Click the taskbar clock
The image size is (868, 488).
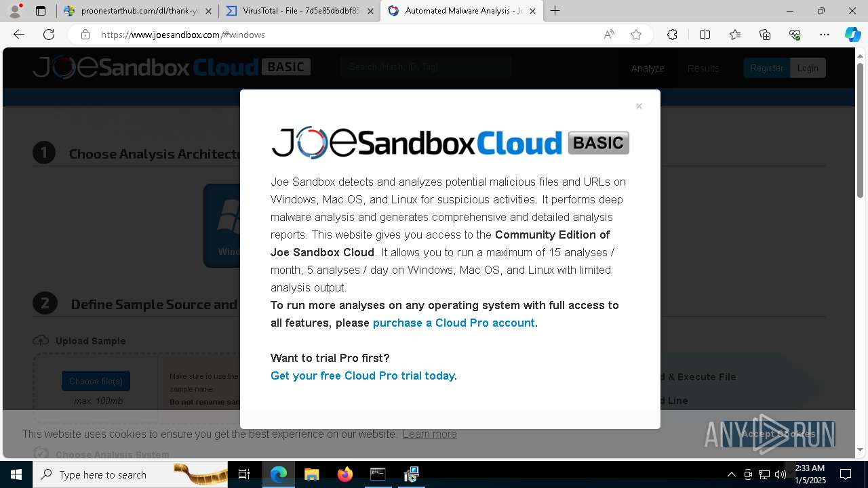click(x=810, y=474)
